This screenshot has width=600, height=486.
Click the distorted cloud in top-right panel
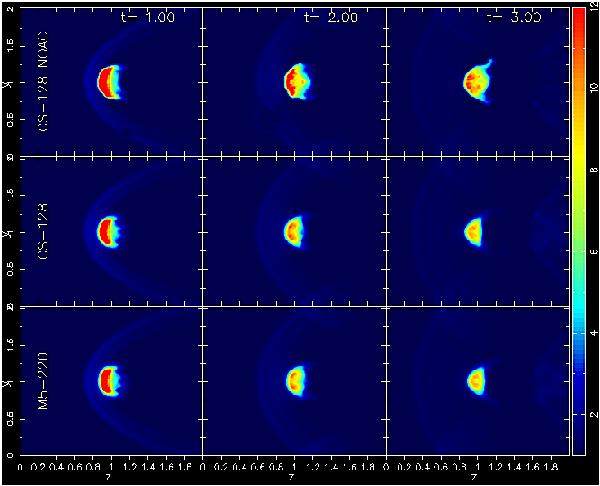[x=476, y=80]
